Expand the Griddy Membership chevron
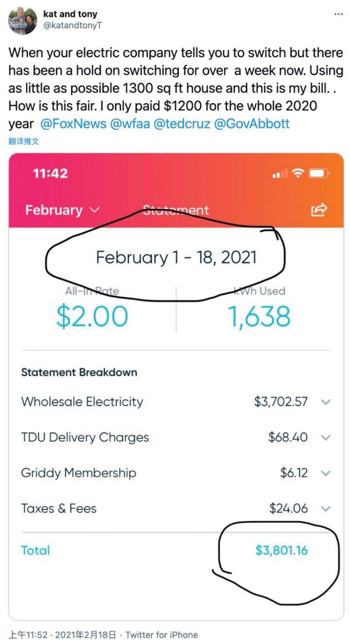This screenshot has height=644, width=350. [326, 473]
